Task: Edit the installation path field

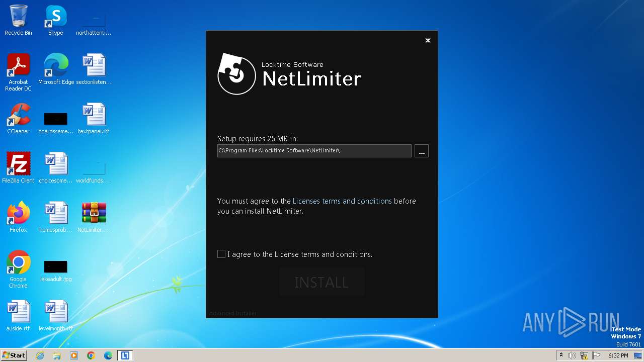Action: coord(314,150)
